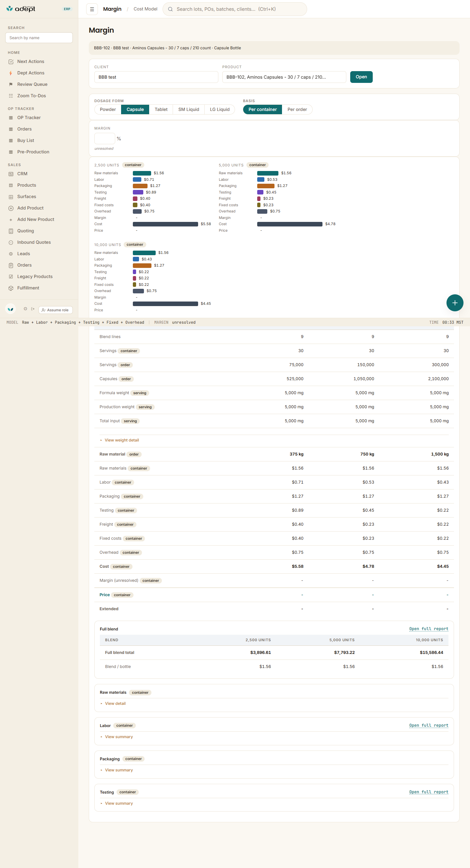This screenshot has height=868, width=470.
Task: Click the green Open product button
Action: (x=361, y=77)
